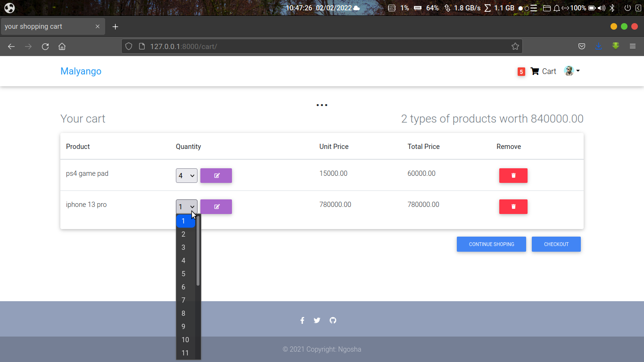Open the GitHub link in the footer

[x=333, y=320]
